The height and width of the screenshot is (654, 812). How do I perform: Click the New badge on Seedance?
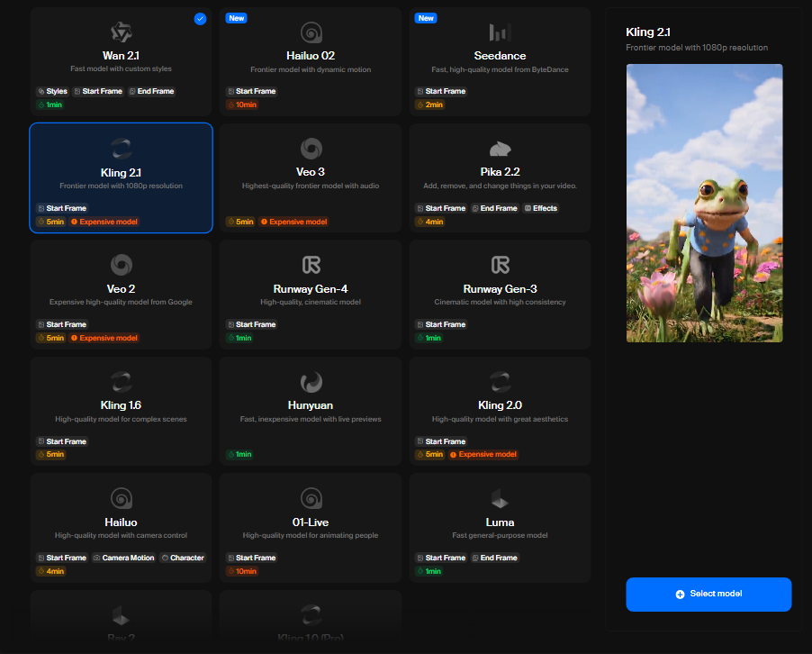tap(426, 18)
